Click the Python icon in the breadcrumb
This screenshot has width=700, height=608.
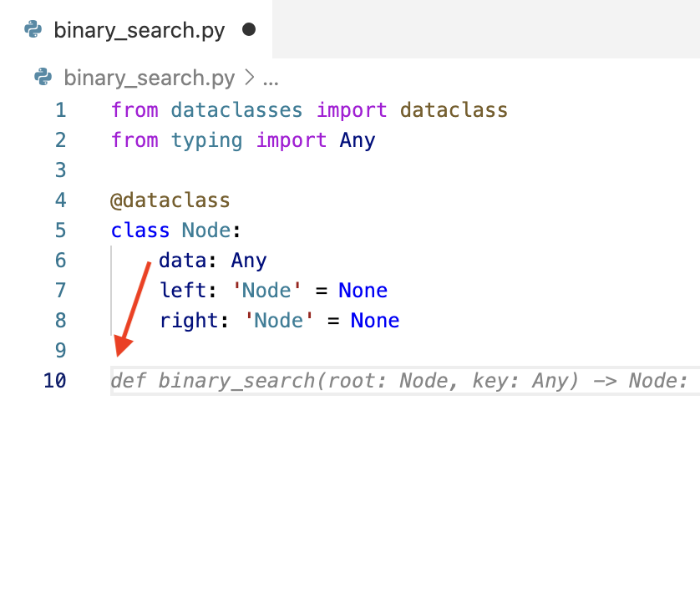43,78
